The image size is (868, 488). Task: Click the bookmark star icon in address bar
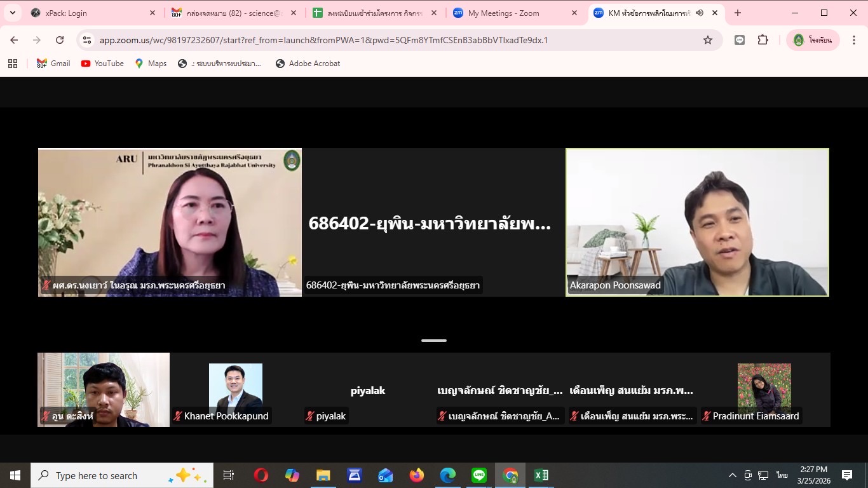[x=707, y=40]
